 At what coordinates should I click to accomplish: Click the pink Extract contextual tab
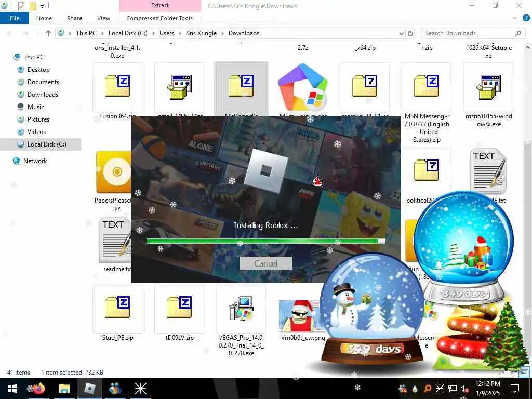[x=160, y=5]
